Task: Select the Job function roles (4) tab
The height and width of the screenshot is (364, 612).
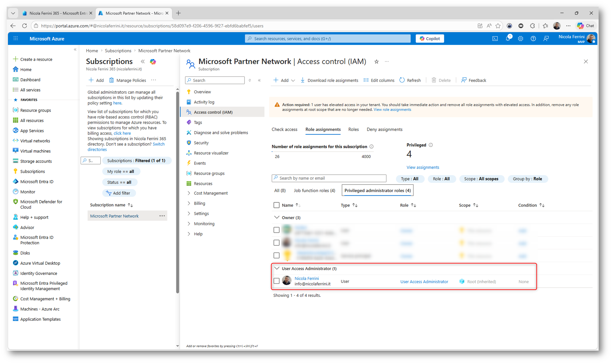Action: coord(314,191)
